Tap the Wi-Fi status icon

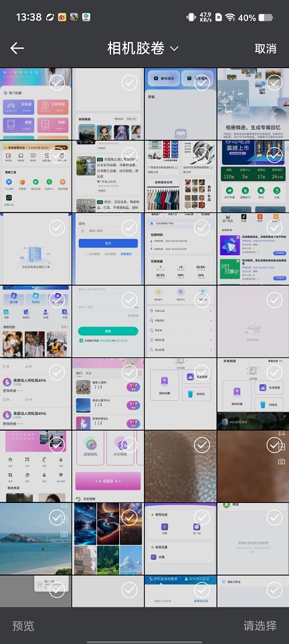pos(230,17)
